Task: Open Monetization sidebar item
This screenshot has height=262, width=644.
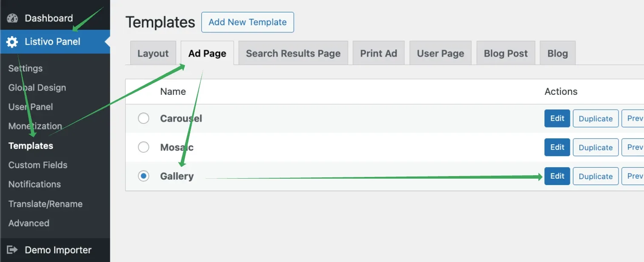Action: click(x=35, y=126)
